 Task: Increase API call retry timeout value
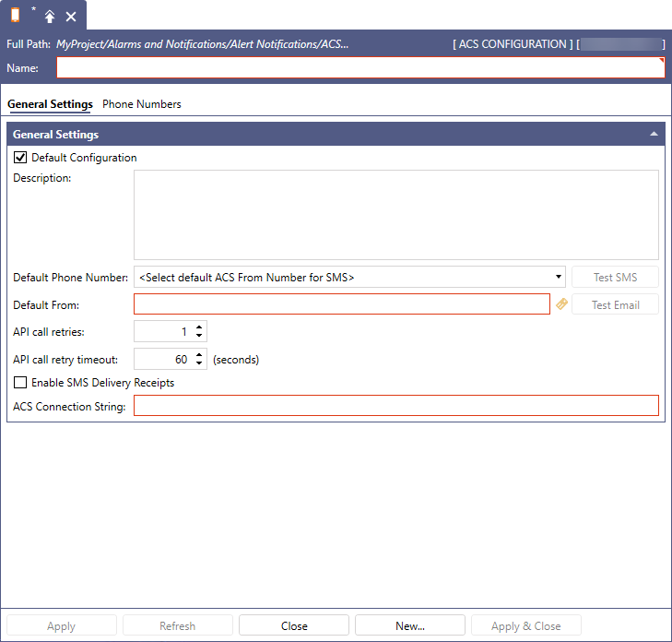coord(200,355)
